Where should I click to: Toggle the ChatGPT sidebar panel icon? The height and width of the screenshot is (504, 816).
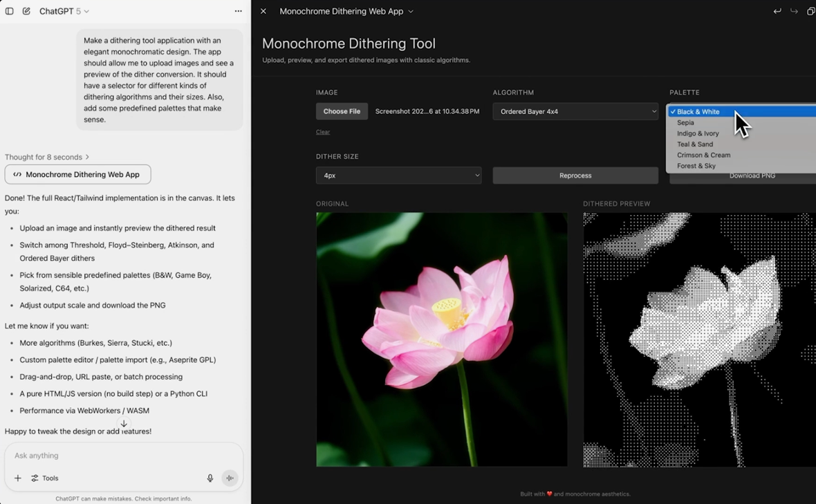(x=10, y=11)
